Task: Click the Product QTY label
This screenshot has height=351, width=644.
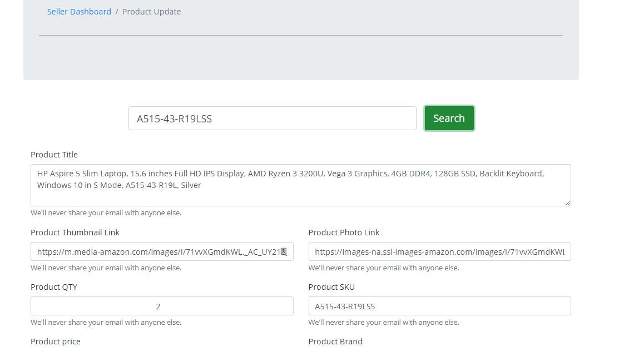Action: point(54,287)
